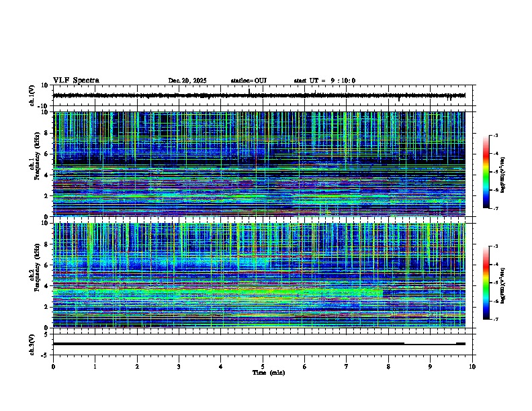Image resolution: width=532 pixels, height=411 pixels.
Task: Select the "start UT = 9 : 10: 0" text
Action: point(324,81)
